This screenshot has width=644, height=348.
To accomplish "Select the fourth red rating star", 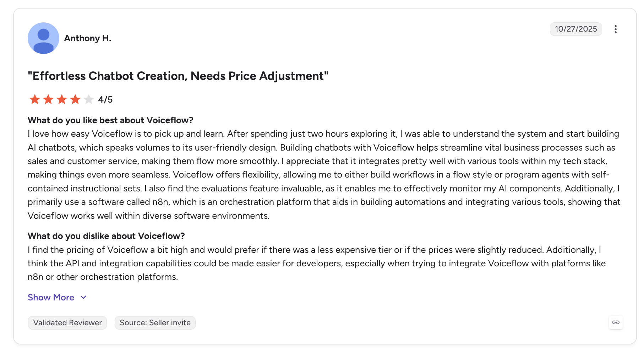I will (x=75, y=99).
